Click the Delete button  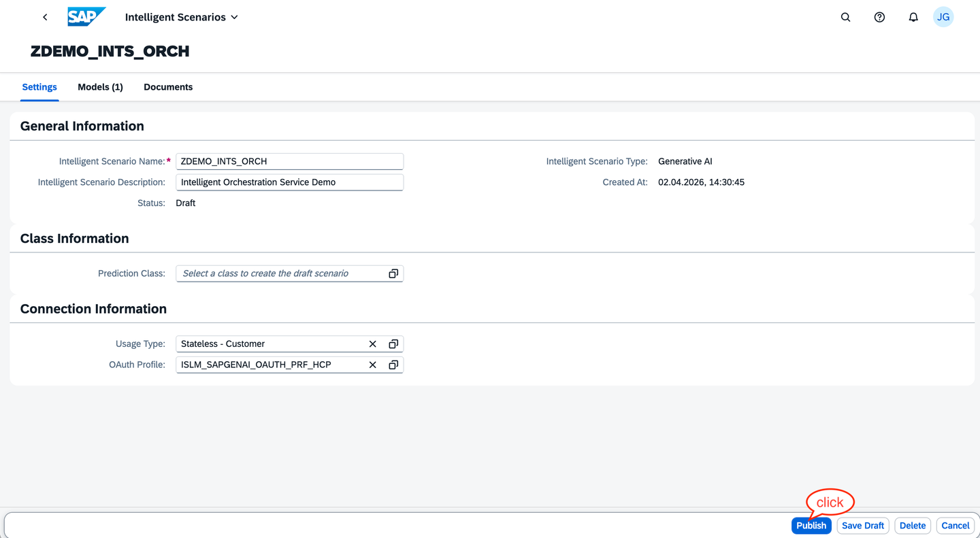click(x=913, y=526)
